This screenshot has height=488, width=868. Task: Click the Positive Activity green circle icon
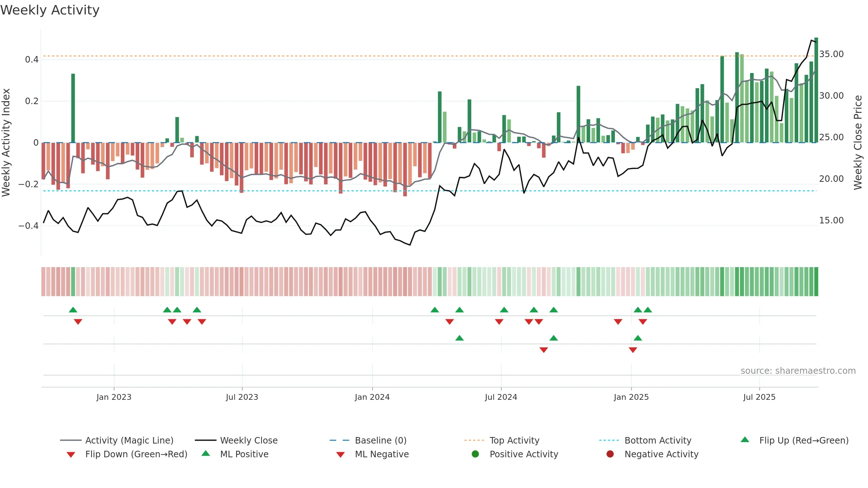476,454
